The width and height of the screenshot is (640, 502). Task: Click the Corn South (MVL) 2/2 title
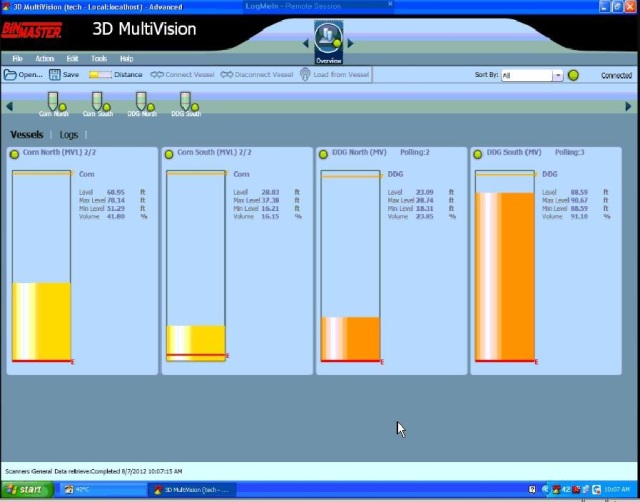214,152
